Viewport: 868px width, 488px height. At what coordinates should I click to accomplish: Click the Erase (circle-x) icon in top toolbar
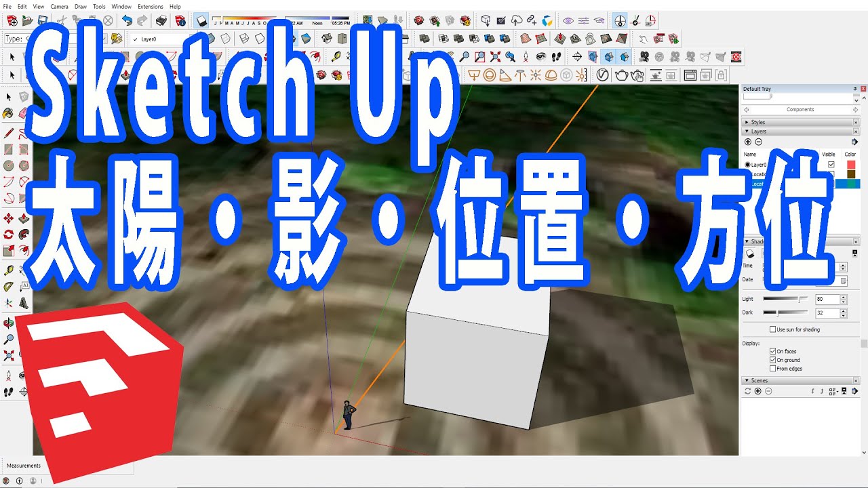pyautogui.click(x=108, y=20)
